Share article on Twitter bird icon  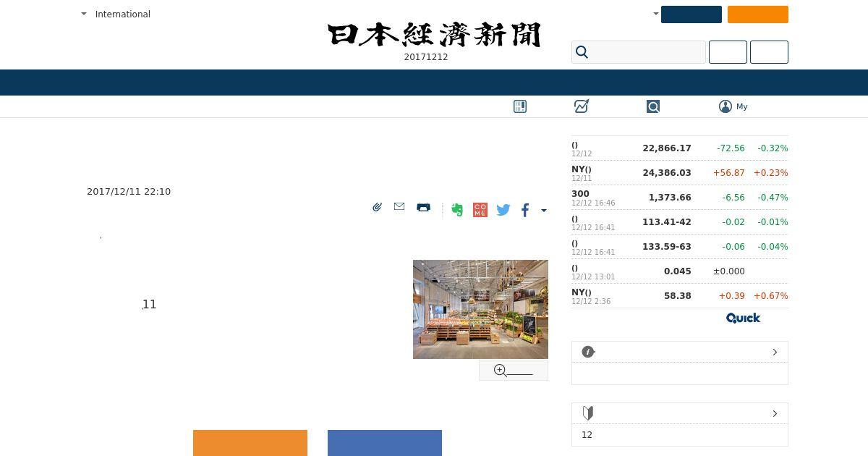coord(503,210)
